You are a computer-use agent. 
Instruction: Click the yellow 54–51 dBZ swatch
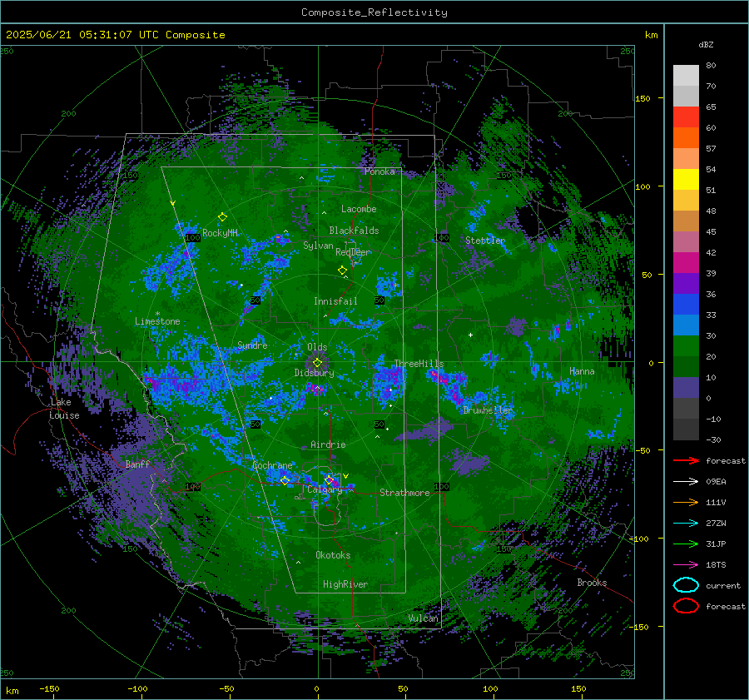click(x=686, y=180)
